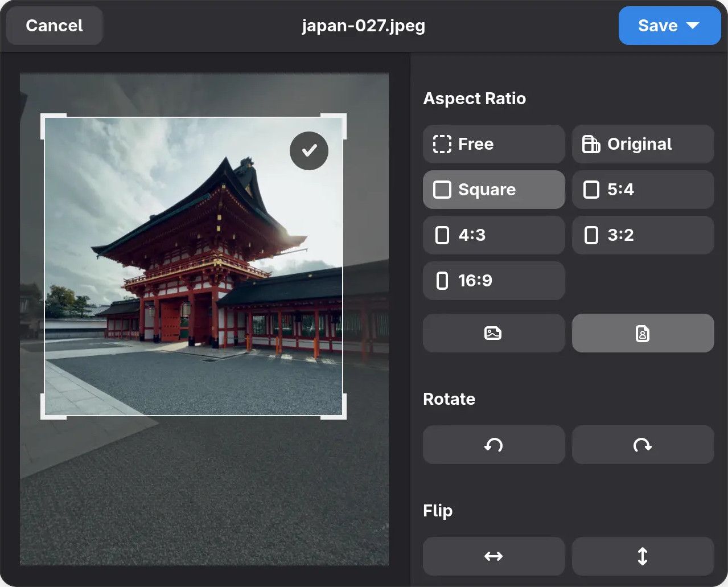Select the Square aspect ratio

[x=493, y=190]
